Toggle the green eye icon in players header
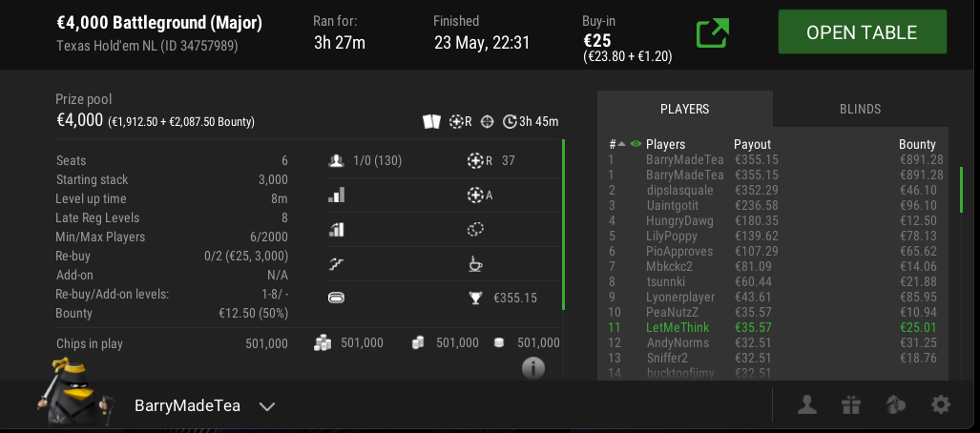The image size is (980, 433). coord(636,144)
